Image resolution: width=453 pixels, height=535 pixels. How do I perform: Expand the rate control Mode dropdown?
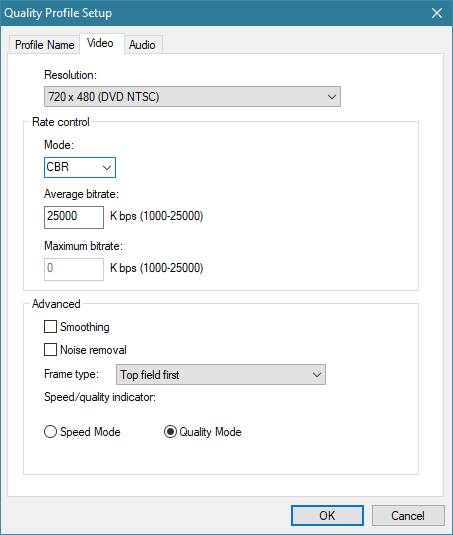pos(80,167)
